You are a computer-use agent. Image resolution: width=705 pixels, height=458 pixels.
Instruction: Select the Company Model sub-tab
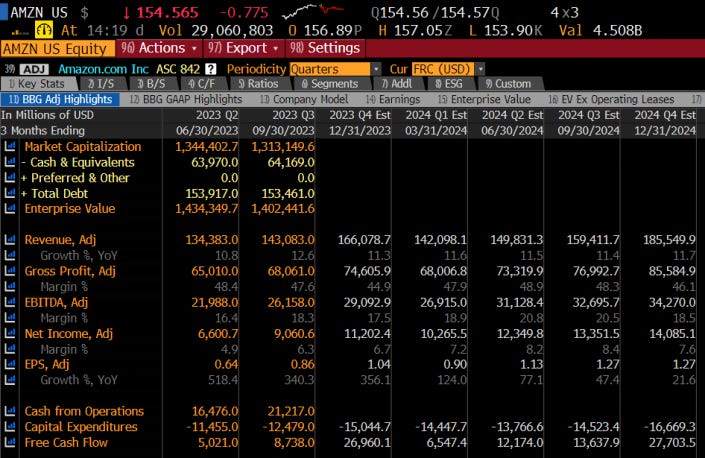coord(304,99)
